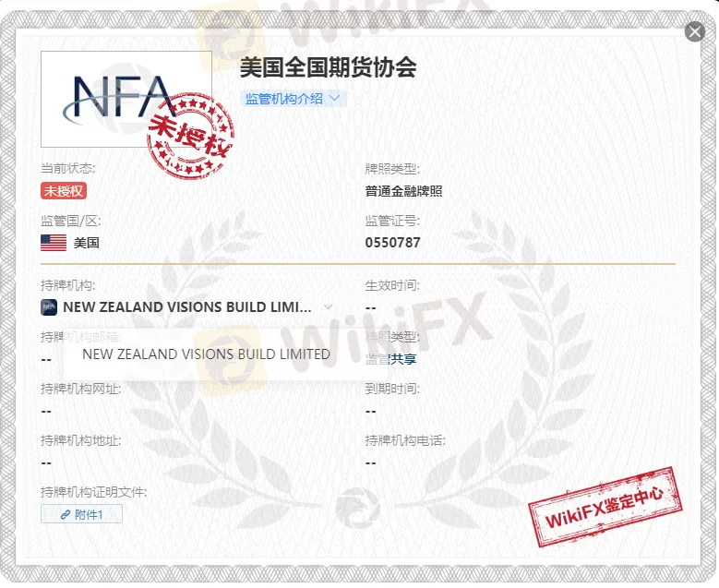The height and width of the screenshot is (588, 719).
Task: Click the tooltip NEW ZEALAND VISIONS BUILD LIMITED
Action: point(207,354)
